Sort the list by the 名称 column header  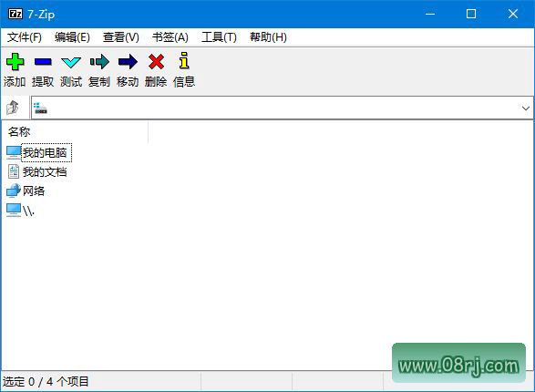click(19, 131)
